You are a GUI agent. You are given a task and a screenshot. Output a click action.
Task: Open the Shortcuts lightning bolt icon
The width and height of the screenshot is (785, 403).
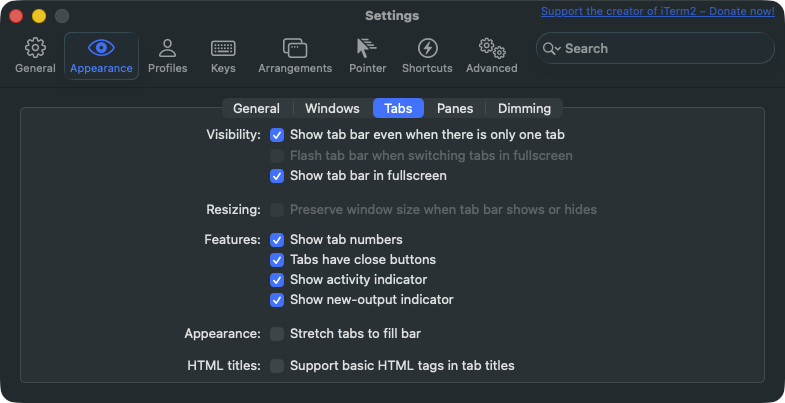(427, 48)
